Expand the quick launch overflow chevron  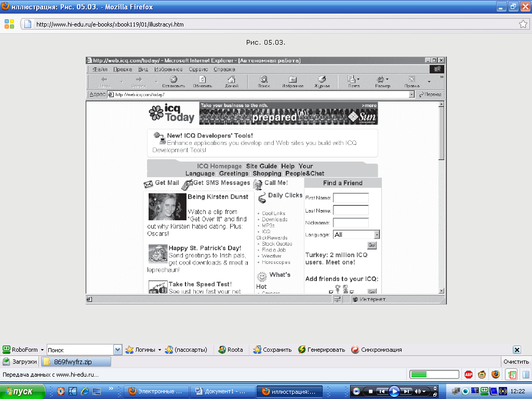[111, 389]
